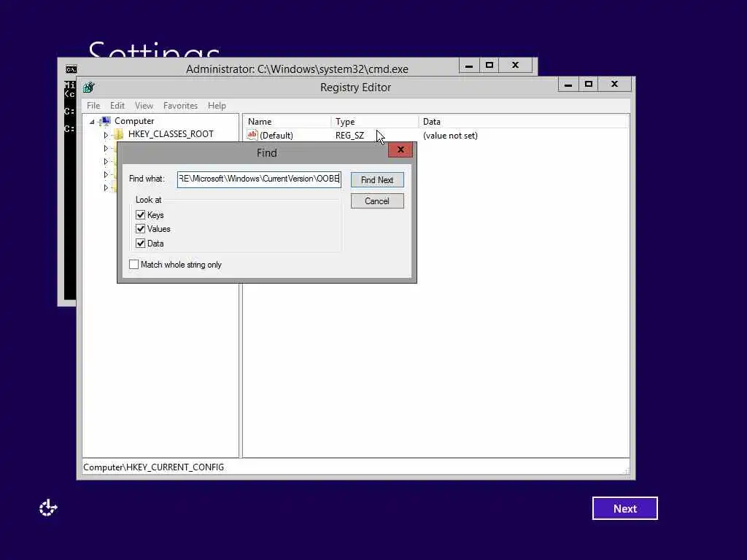Viewport: 747px width, 560px height.
Task: Close the Find dialog with red X
Action: point(400,150)
